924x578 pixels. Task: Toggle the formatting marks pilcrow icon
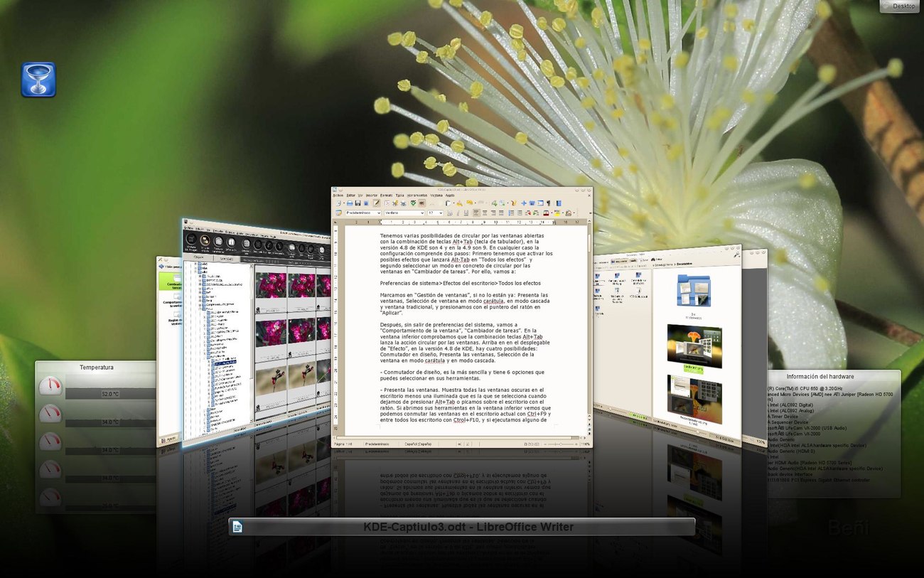click(x=548, y=203)
